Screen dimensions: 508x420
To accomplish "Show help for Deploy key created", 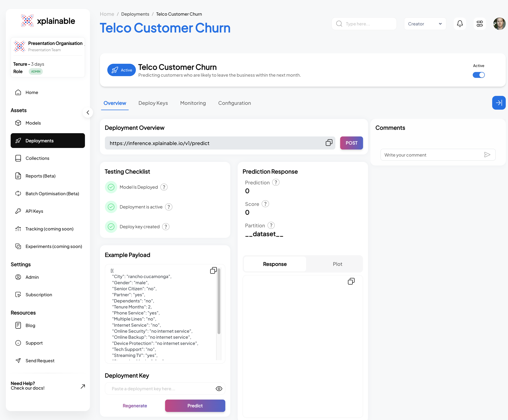I will coord(166,227).
